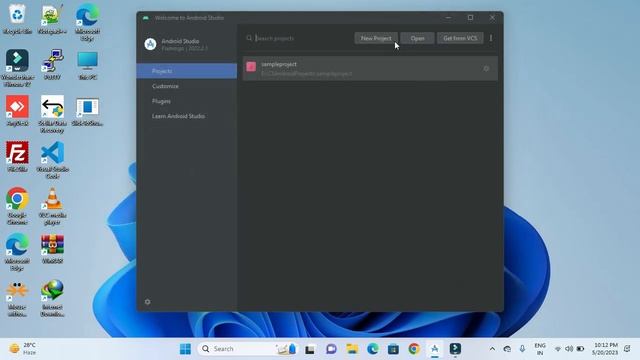Screen dimensions: 640x360
Task: Select the This PC desktop icon
Action: (87, 65)
